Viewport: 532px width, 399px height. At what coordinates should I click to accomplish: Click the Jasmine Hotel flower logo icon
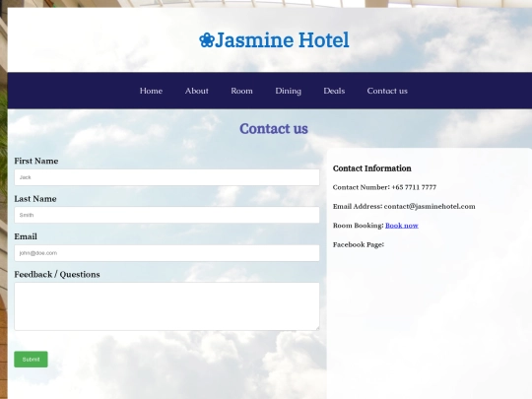(x=206, y=40)
